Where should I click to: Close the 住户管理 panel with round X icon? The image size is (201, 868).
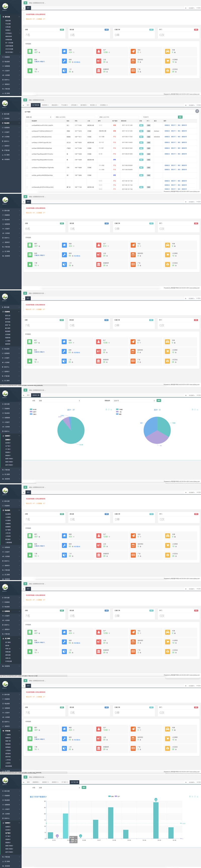point(197,111)
